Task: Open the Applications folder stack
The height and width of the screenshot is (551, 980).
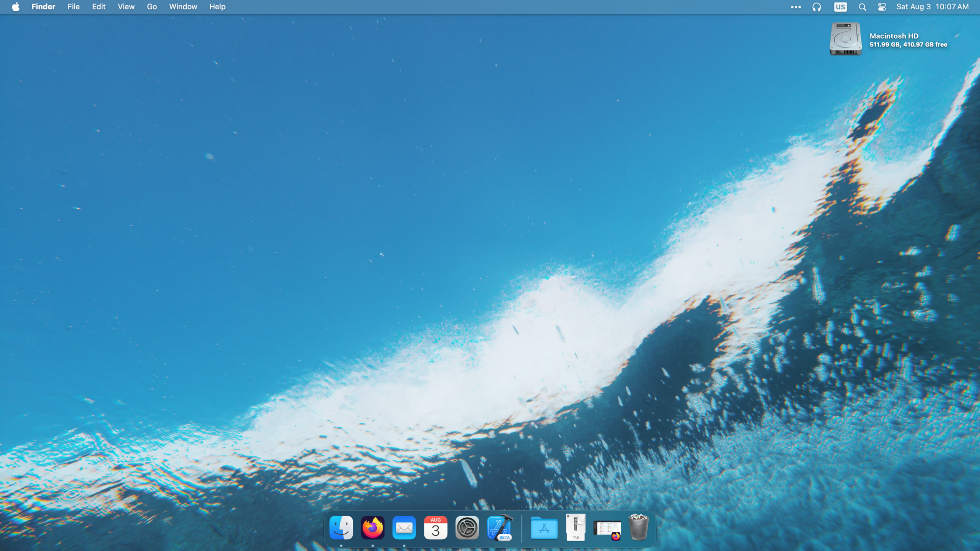Action: [544, 528]
